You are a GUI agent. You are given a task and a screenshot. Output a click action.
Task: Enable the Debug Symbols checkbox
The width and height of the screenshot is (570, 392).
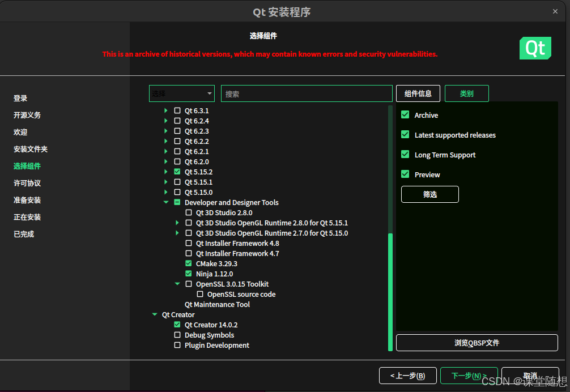coord(177,335)
